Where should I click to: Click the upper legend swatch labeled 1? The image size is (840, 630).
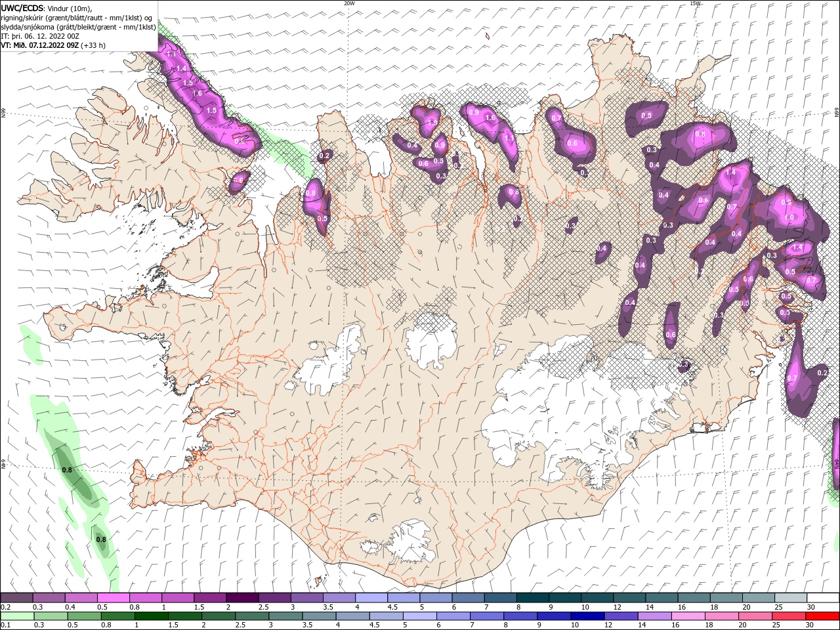point(177,598)
